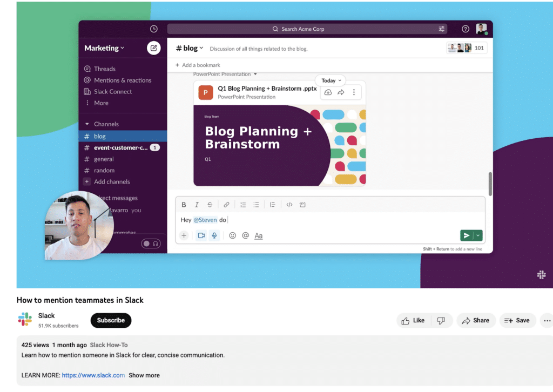Image resolution: width=553 pixels, height=392 pixels.
Task: Open the Today date jump dropdown
Action: point(331,80)
